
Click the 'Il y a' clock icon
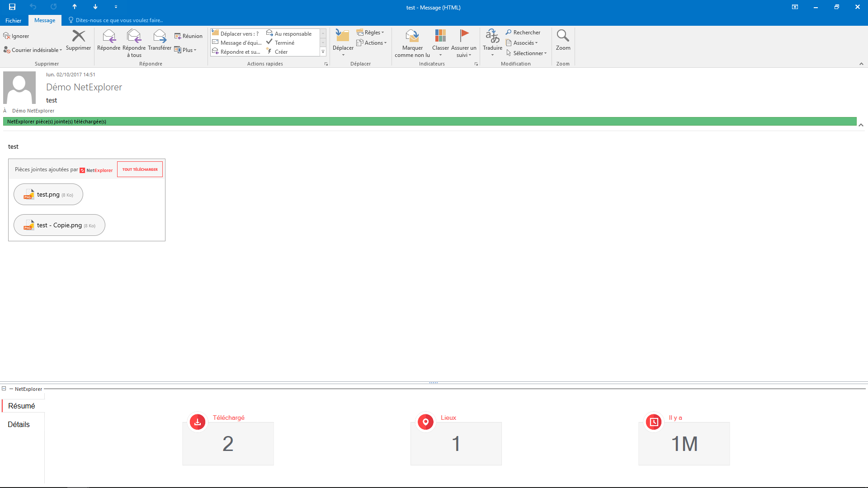(x=654, y=422)
